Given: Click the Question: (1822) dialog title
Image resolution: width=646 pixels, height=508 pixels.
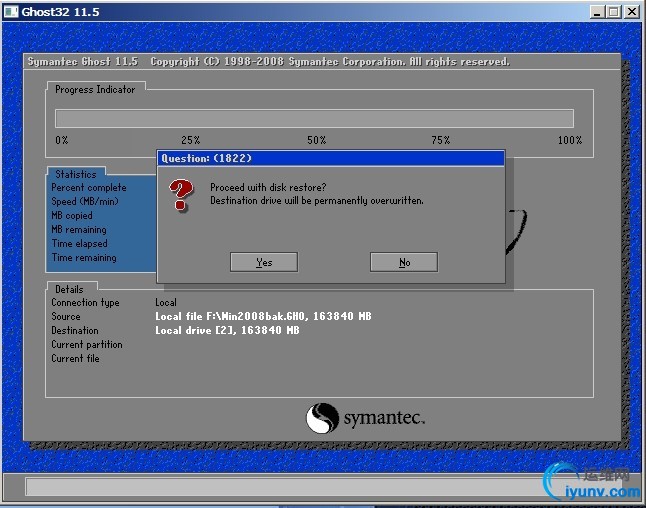Looking at the screenshot, I should click(x=206, y=158).
